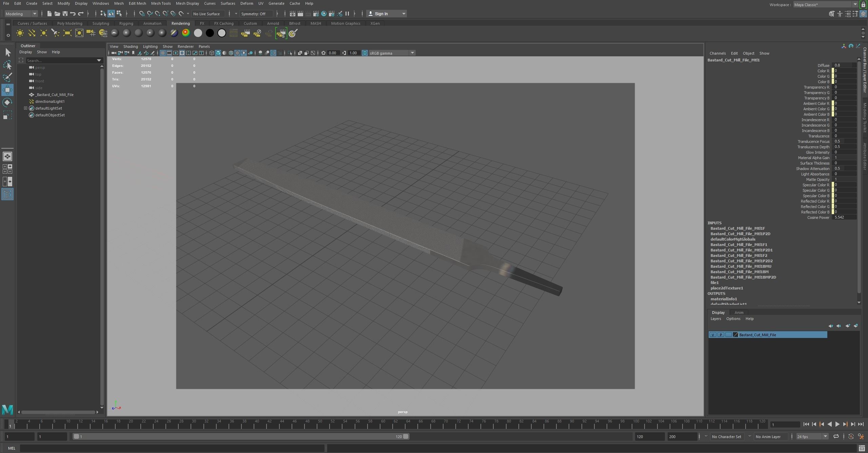Click the select camera icon in viewport
Screen dimensions: 868x453
point(114,53)
